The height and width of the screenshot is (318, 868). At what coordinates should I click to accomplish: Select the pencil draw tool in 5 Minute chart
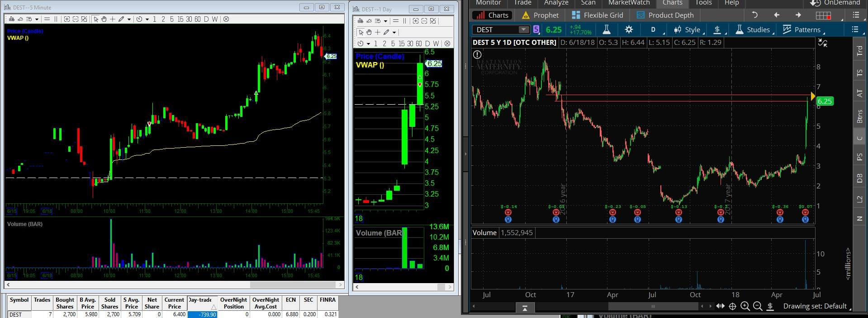tap(121, 19)
